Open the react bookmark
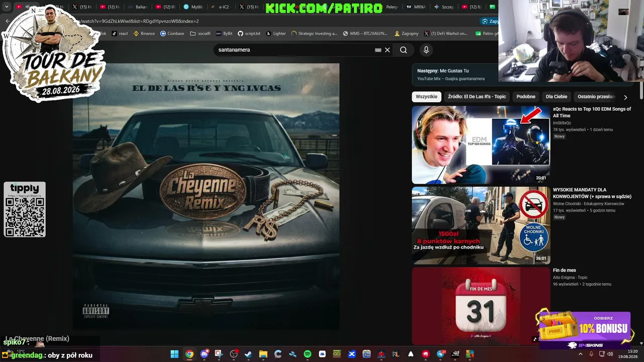Screen dimensions: 644x362 120,34
